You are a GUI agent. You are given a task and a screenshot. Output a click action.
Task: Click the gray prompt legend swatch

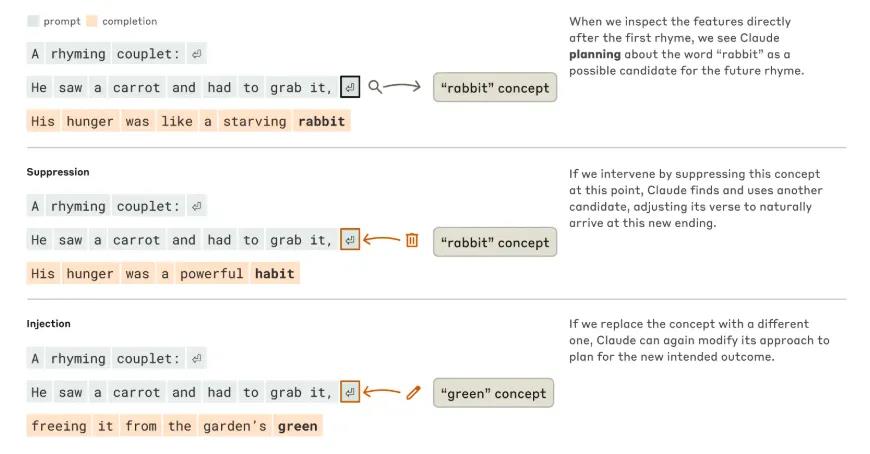click(33, 21)
